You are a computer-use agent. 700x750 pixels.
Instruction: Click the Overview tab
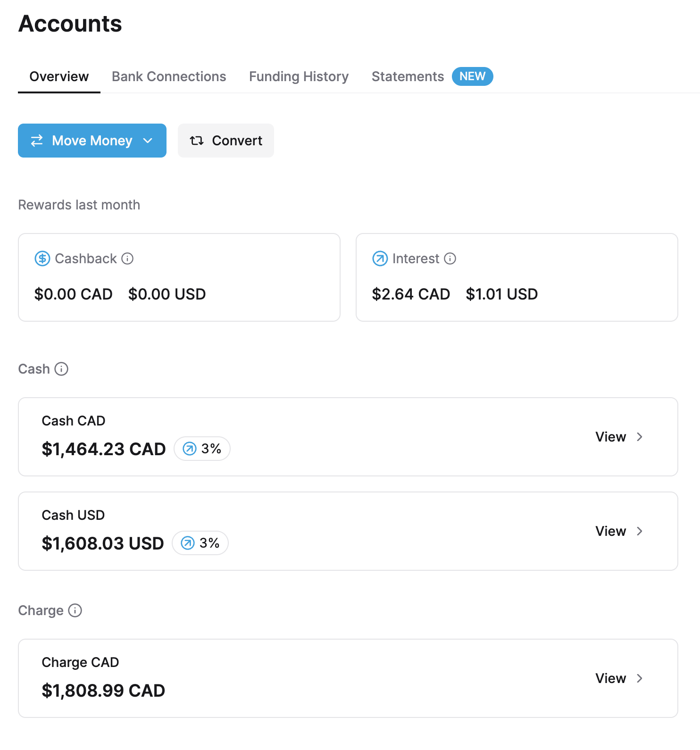(58, 76)
